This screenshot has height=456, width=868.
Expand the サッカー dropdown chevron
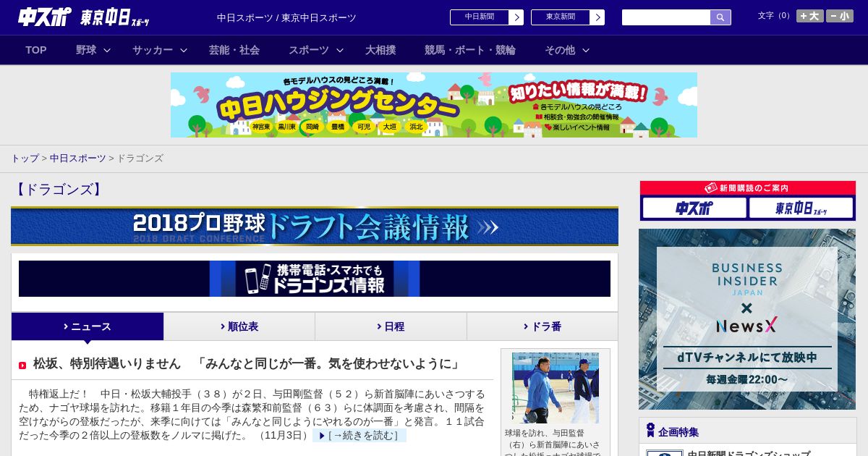[x=184, y=50]
